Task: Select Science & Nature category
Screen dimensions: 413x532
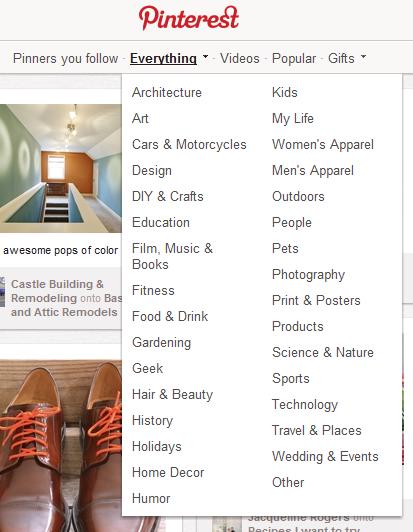Action: click(x=323, y=353)
